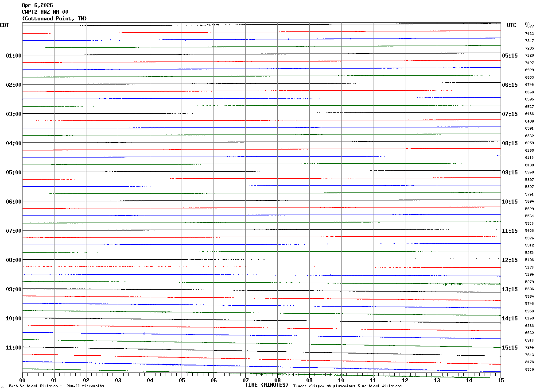Click the '09:00' CDT time label
The image size is (536, 392).
[14, 289]
